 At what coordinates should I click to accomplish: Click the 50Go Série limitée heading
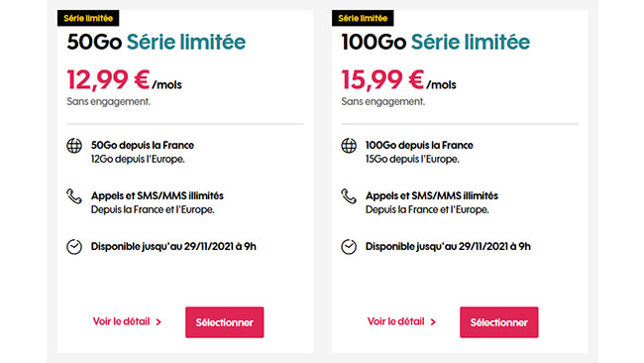(157, 42)
